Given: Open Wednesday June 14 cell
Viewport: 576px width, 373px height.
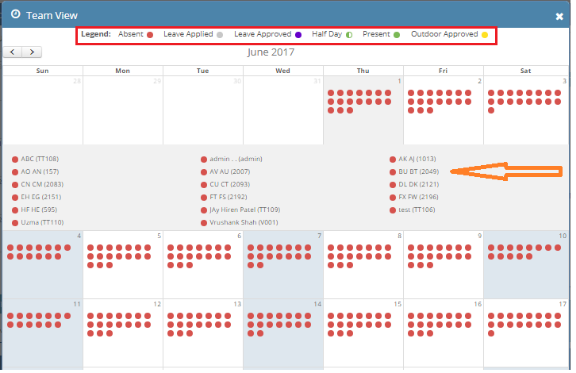Looking at the screenshot, I should pos(283,334).
